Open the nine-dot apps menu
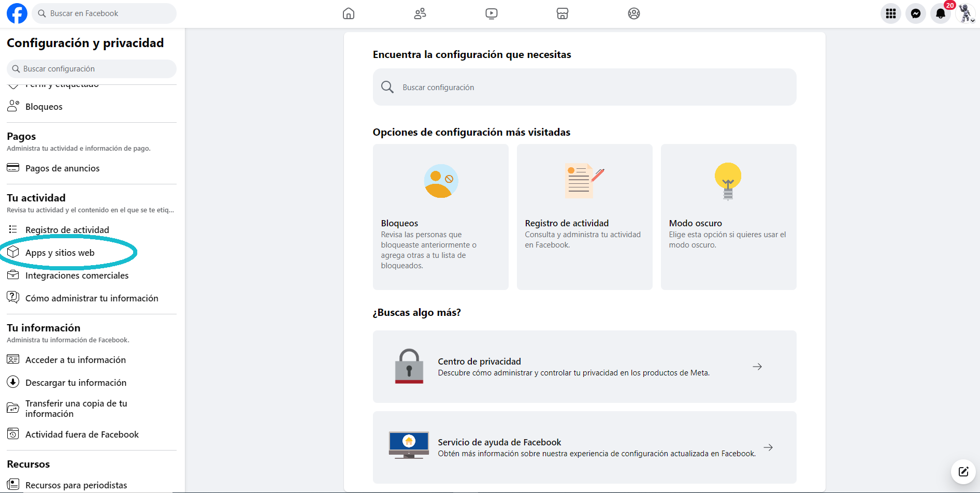 coord(891,13)
